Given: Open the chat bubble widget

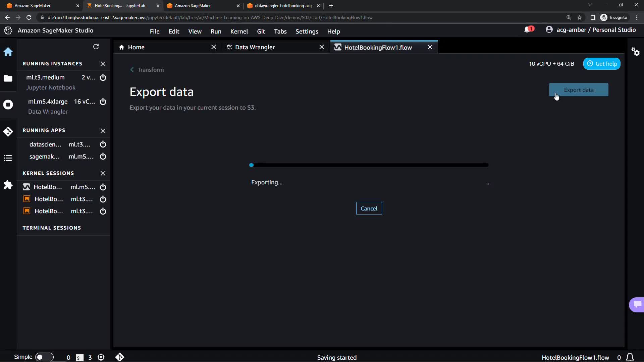Looking at the screenshot, I should pyautogui.click(x=637, y=304).
